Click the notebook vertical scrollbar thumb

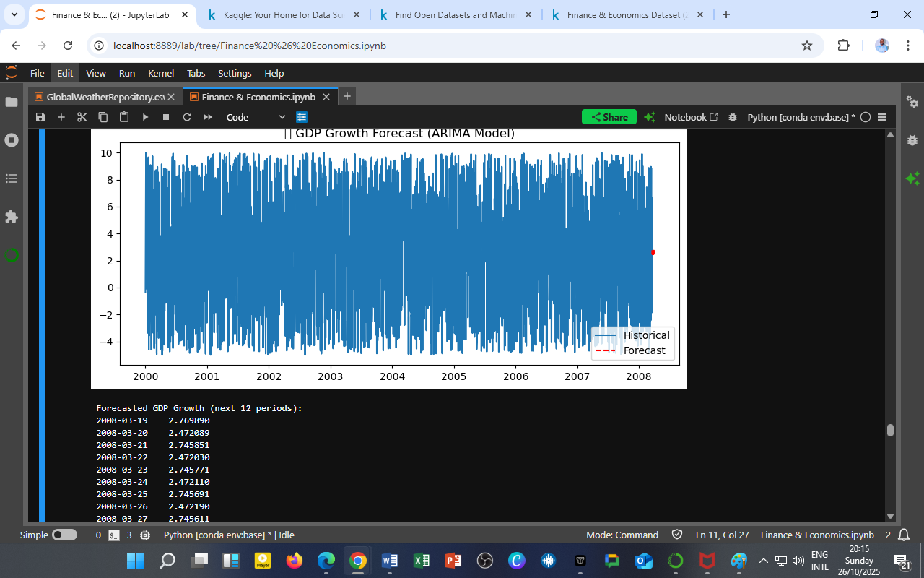[890, 430]
